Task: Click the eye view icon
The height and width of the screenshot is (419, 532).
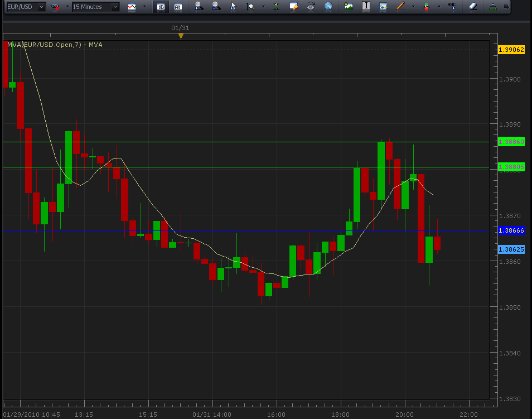Action: pyautogui.click(x=311, y=6)
